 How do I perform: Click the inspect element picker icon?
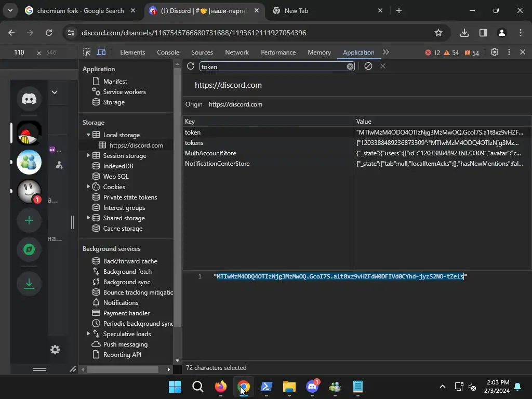pos(87,52)
